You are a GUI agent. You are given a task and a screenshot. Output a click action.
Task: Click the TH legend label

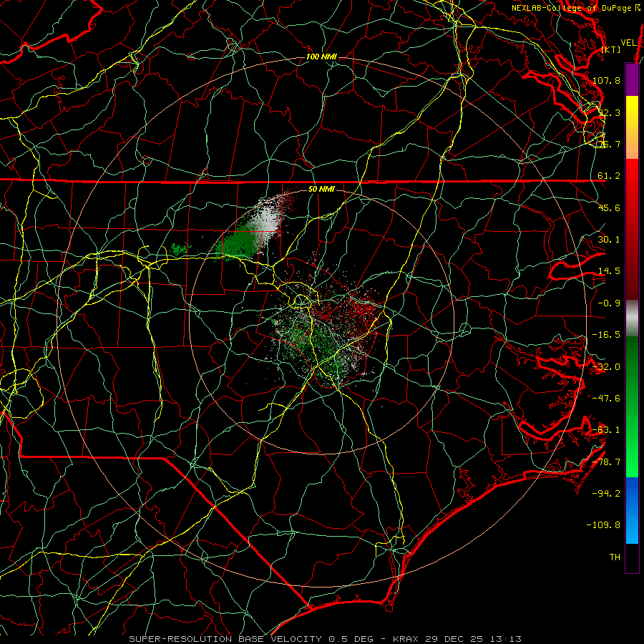615,557
